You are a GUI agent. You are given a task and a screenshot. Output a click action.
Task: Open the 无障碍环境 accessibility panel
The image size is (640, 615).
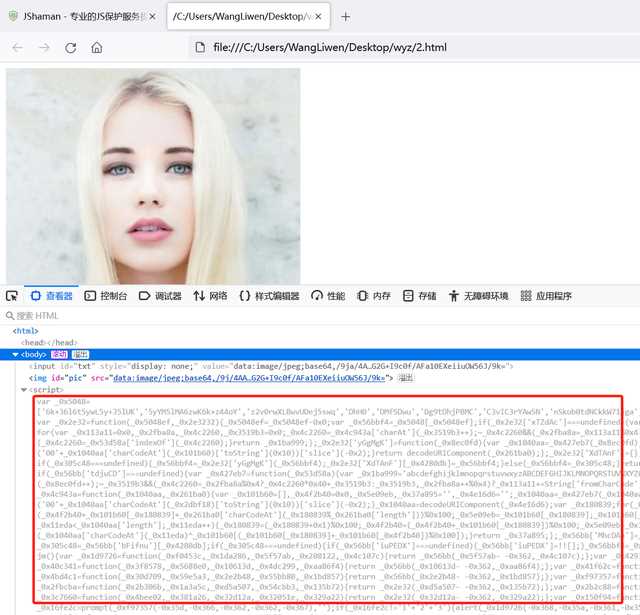pyautogui.click(x=478, y=296)
